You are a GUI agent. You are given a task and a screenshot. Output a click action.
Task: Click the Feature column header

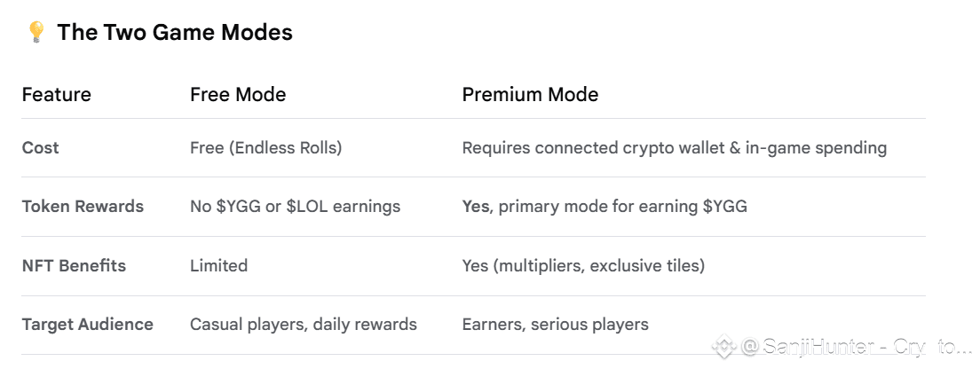tap(57, 94)
